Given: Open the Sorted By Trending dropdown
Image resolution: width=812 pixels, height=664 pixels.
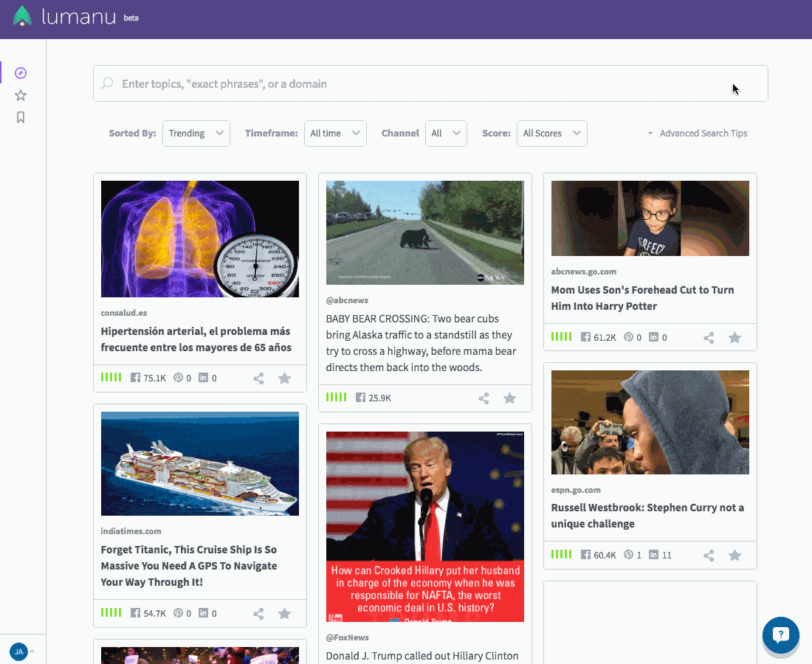Looking at the screenshot, I should (x=196, y=134).
